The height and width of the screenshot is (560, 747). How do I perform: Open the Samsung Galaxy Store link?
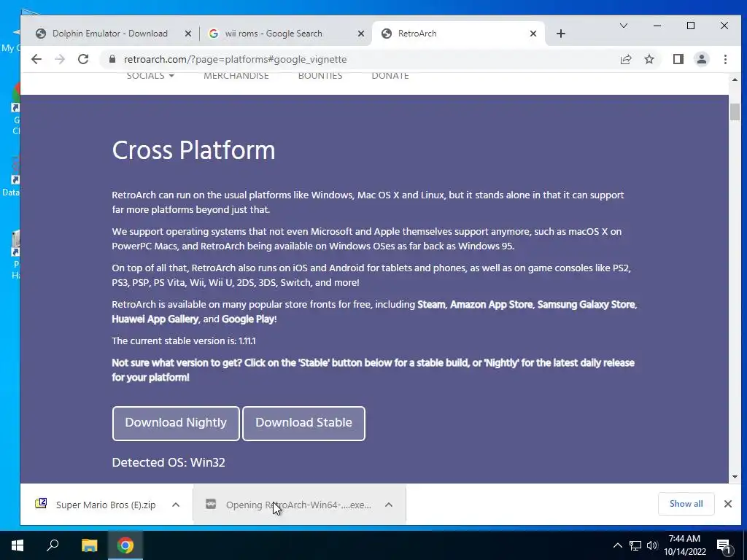pyautogui.click(x=586, y=304)
